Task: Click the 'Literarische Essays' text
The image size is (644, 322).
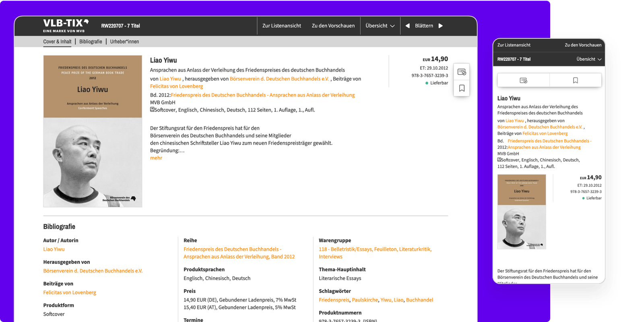Action: [x=340, y=278]
